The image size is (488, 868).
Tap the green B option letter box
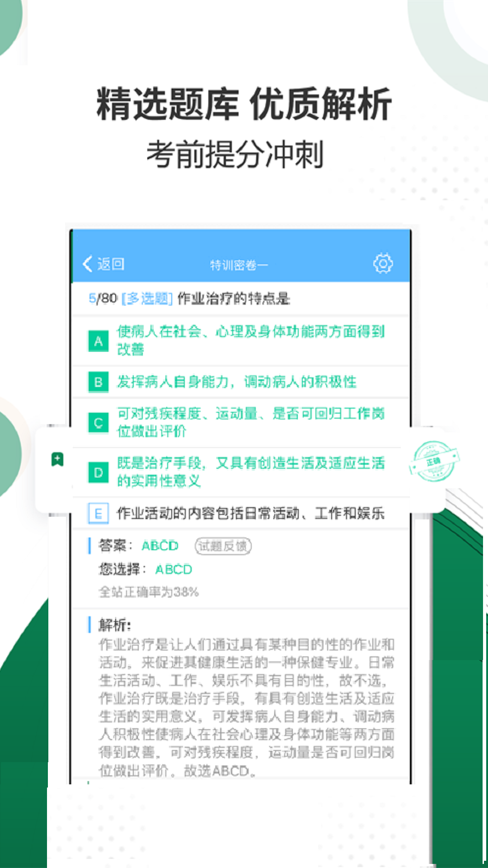pos(98,382)
